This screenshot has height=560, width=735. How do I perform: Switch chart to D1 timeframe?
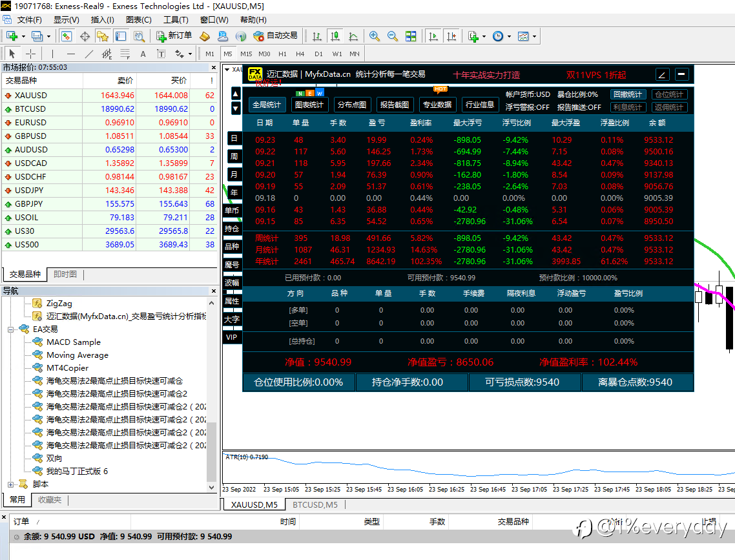[x=318, y=54]
